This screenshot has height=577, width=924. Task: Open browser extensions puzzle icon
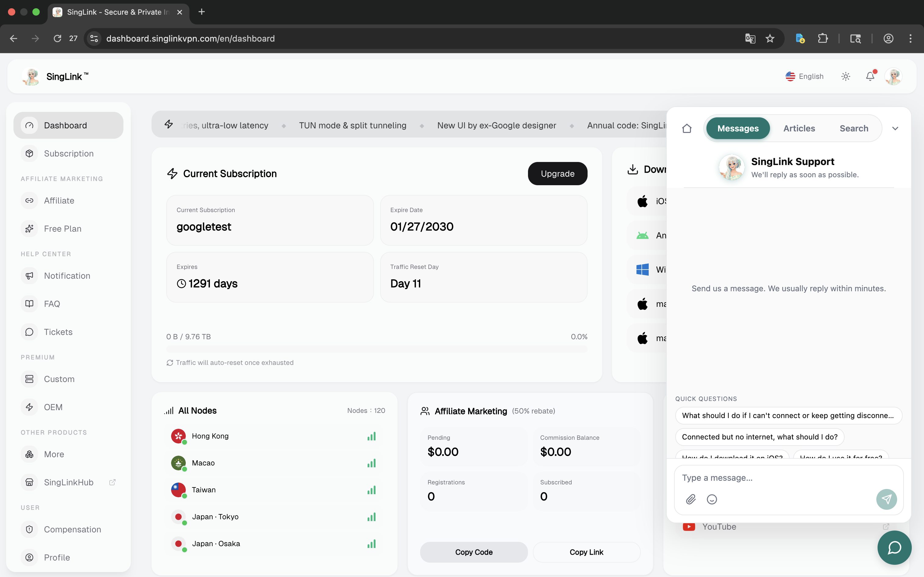[823, 39]
